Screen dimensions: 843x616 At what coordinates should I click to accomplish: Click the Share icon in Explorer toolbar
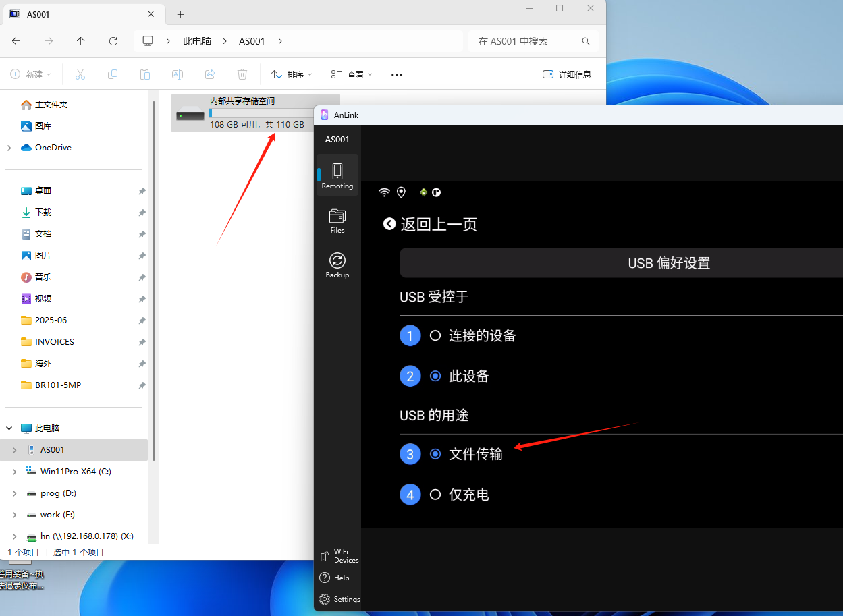tap(210, 74)
